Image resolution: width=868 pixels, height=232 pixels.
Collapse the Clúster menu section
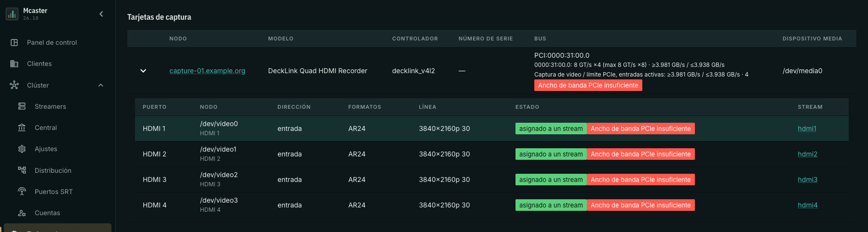click(101, 85)
